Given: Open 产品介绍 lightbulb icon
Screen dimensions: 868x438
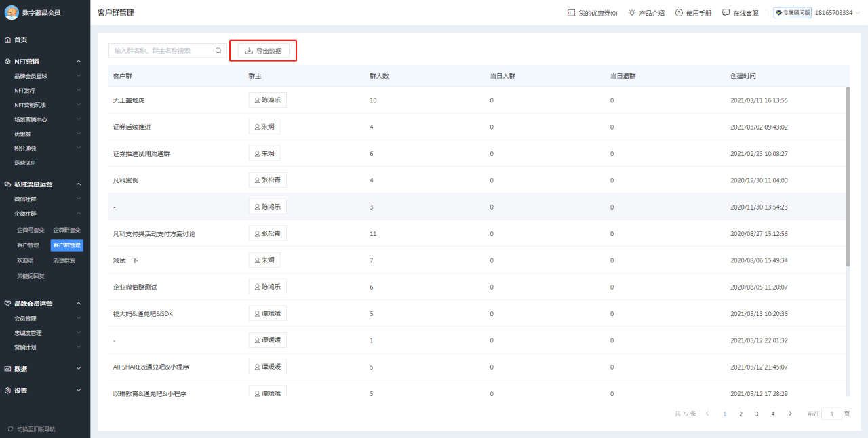Looking at the screenshot, I should pyautogui.click(x=632, y=13).
